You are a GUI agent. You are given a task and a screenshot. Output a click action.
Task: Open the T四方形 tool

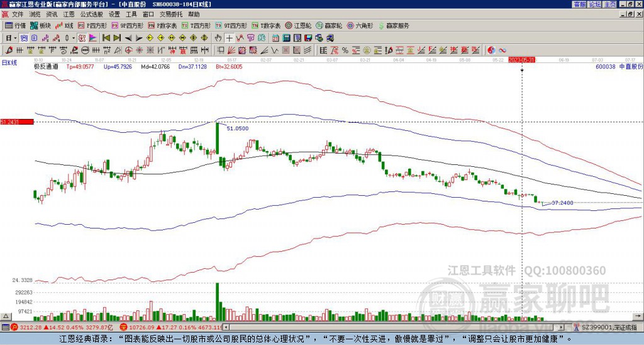click(196, 25)
